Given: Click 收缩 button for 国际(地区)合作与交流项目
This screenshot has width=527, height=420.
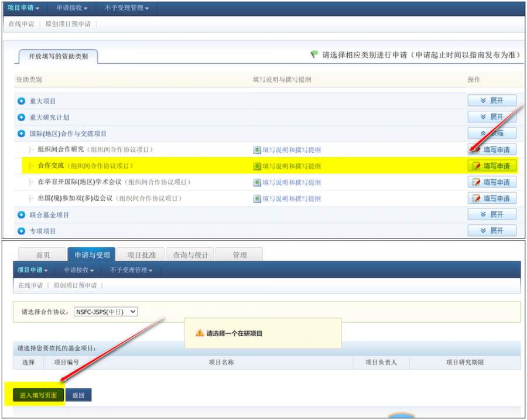Looking at the screenshot, I should 492,133.
